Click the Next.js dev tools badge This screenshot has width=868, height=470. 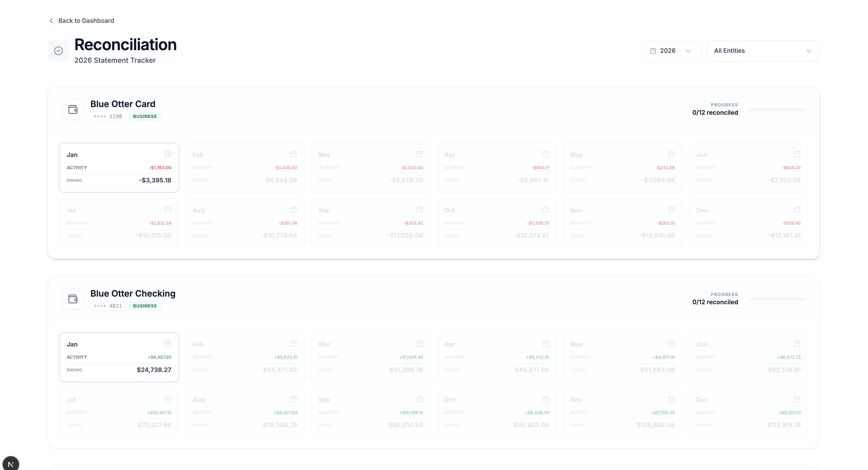(x=11, y=464)
